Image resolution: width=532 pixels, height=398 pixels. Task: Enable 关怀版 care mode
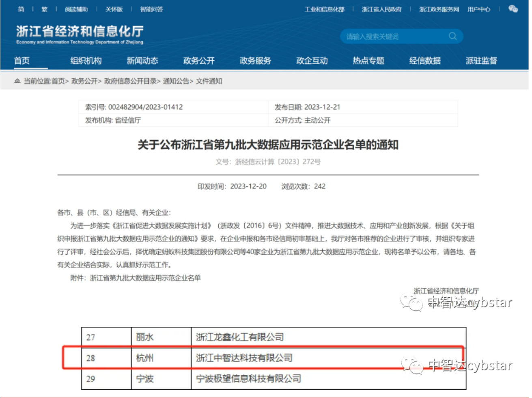(114, 9)
